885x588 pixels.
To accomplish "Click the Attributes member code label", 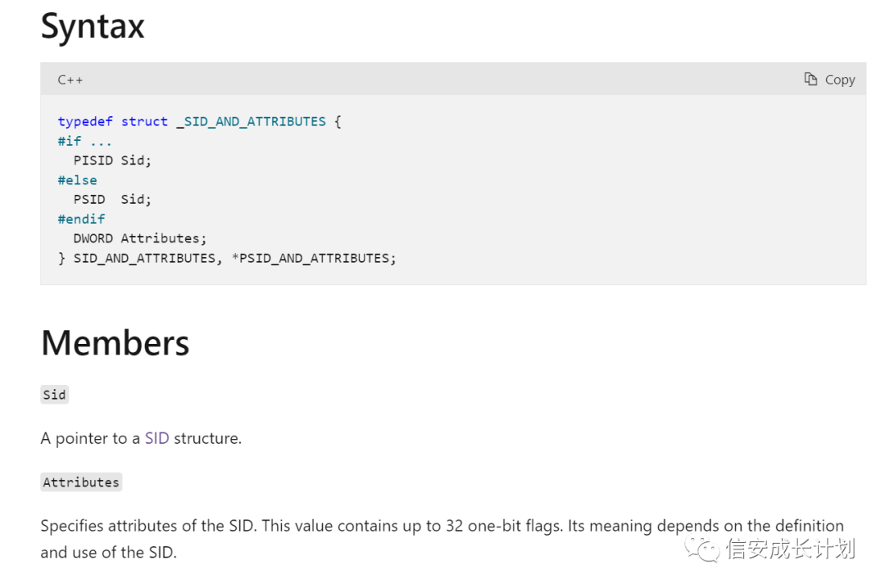I will [81, 482].
